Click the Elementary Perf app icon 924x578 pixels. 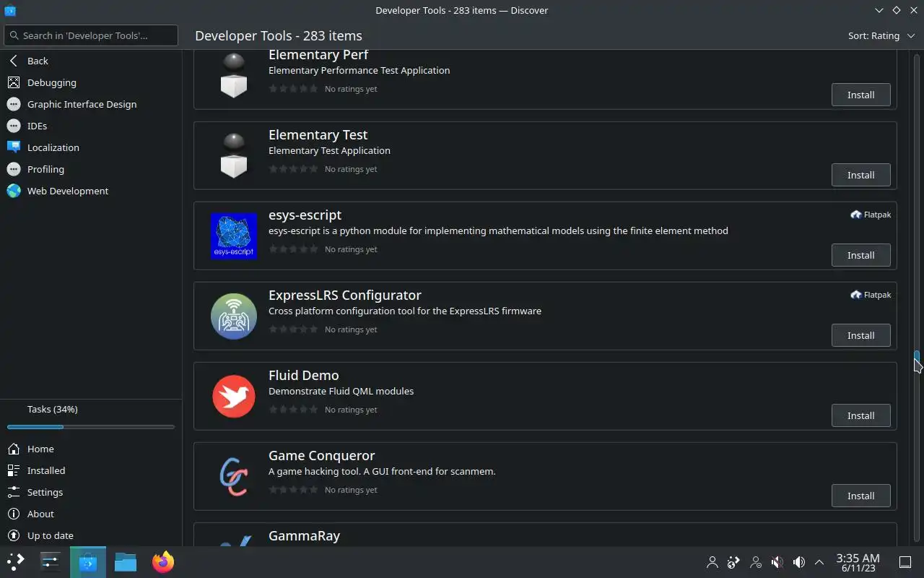pyautogui.click(x=234, y=74)
